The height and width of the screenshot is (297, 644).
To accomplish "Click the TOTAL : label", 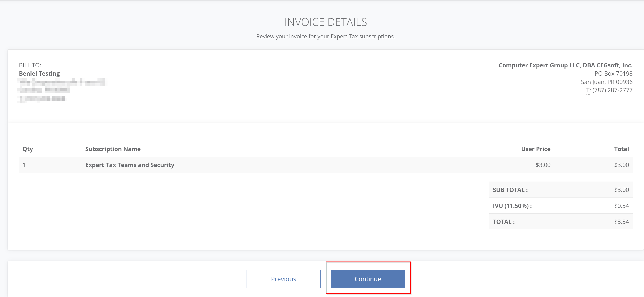I will click(x=504, y=222).
